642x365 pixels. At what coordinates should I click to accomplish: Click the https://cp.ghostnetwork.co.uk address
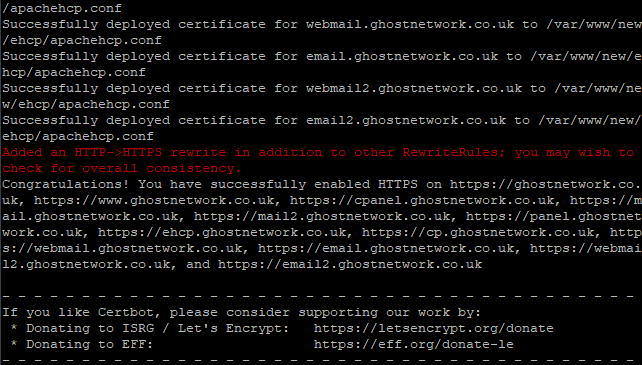point(478,233)
